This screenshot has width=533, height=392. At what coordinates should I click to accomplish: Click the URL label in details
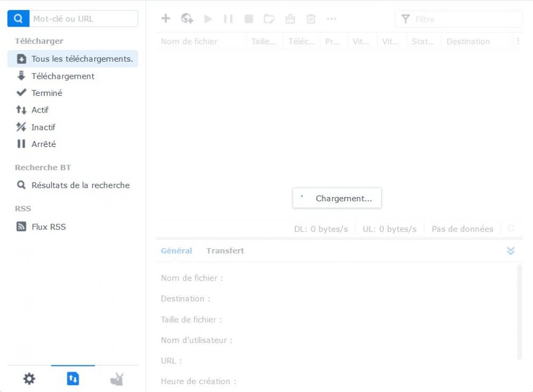[x=171, y=361]
